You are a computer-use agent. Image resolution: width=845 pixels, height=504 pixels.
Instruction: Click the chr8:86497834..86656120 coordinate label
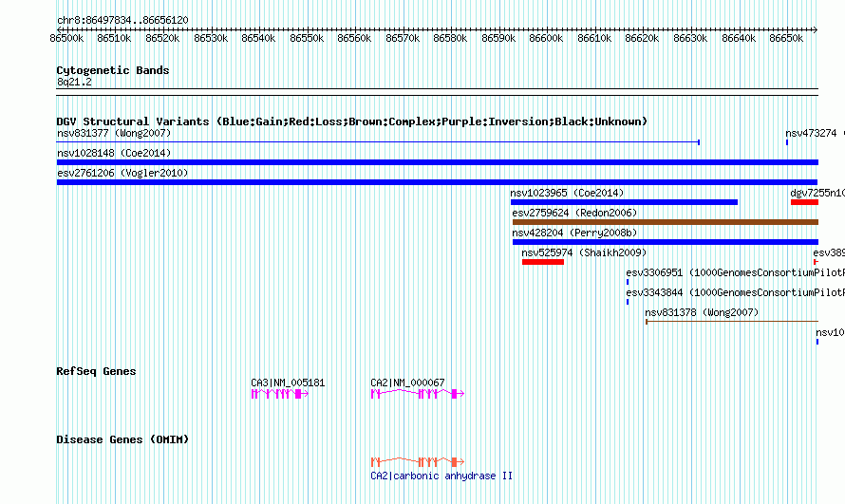coord(122,21)
